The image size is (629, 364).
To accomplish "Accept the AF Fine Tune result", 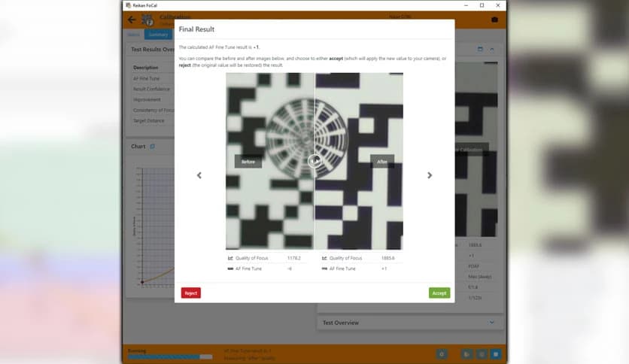I will point(439,293).
